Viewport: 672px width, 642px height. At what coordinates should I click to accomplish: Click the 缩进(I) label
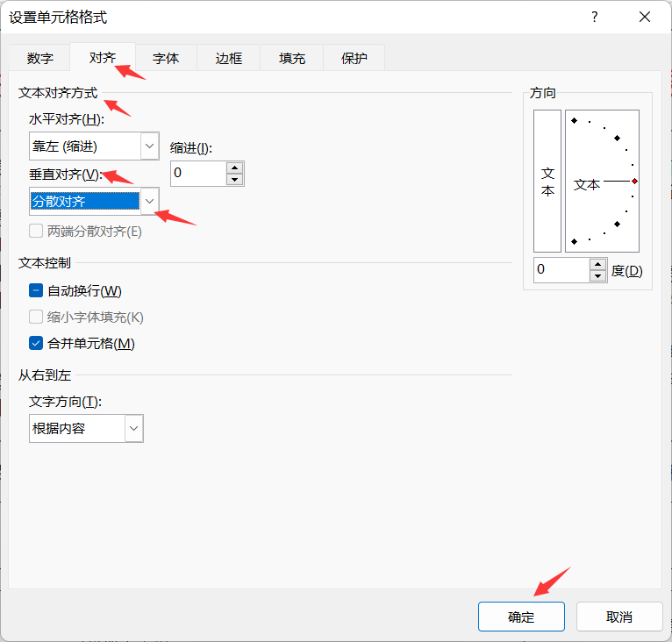(191, 148)
